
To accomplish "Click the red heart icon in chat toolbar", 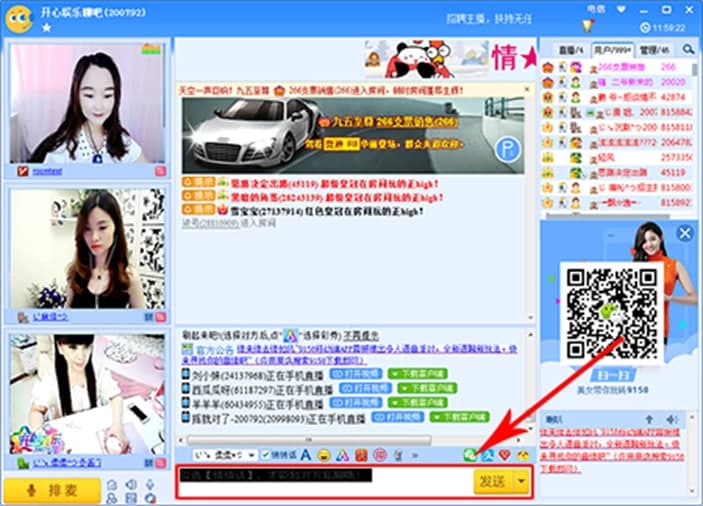I will click(x=505, y=455).
